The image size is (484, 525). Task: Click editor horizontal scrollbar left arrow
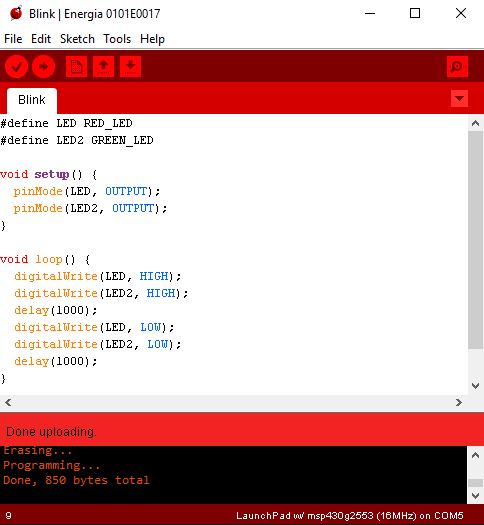pos(8,402)
